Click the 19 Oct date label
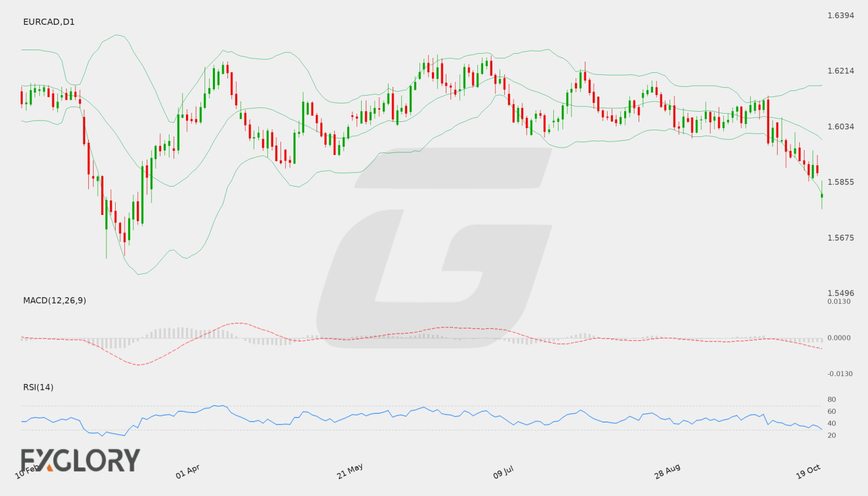868x496 pixels. (809, 471)
